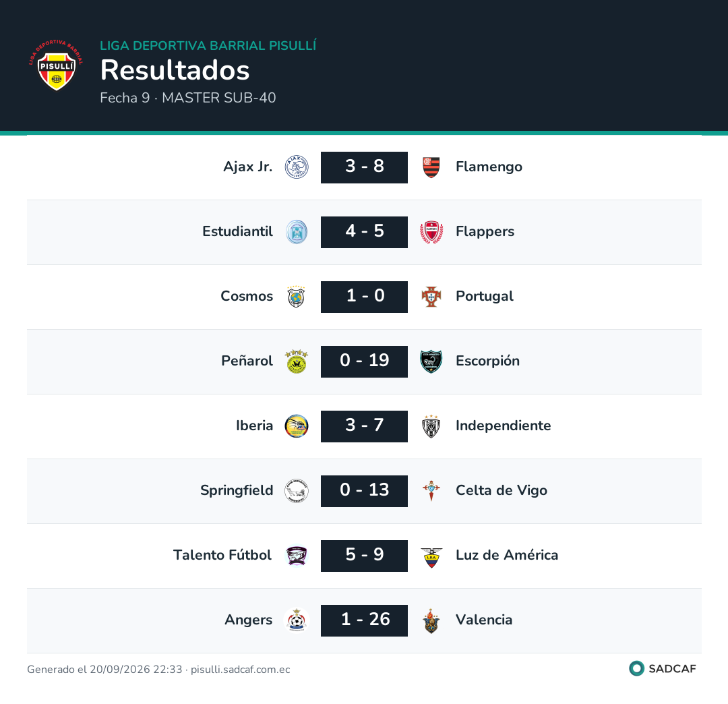Click the Flamengo team crest
Viewport: 728px width, 704px height.
tap(431, 167)
